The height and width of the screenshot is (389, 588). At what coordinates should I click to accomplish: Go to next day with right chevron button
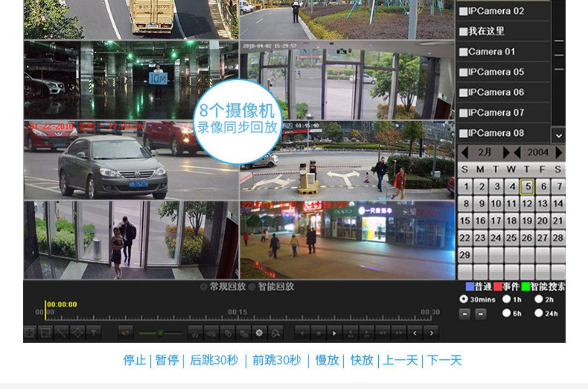click(431, 333)
